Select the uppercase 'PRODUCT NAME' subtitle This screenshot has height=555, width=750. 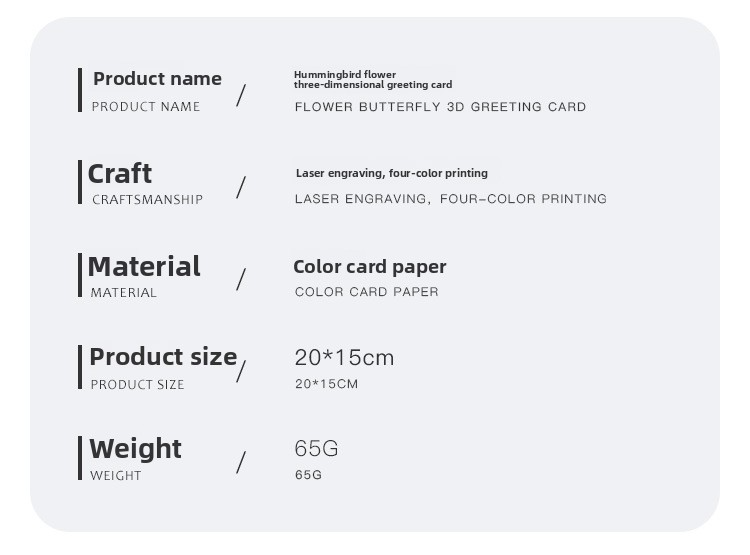[x=146, y=107]
